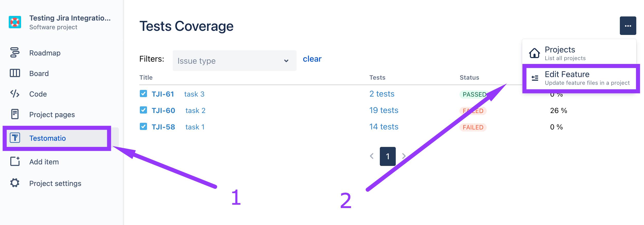Click the Code brackets icon
The width and height of the screenshot is (644, 225).
[15, 94]
